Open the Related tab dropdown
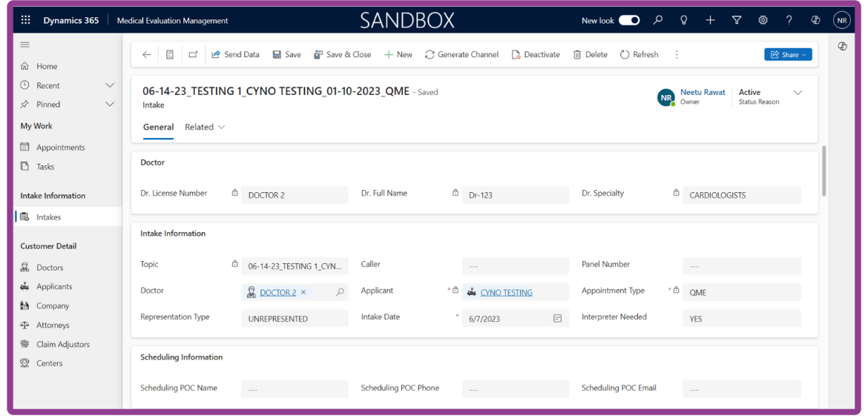The image size is (868, 416). click(x=205, y=127)
